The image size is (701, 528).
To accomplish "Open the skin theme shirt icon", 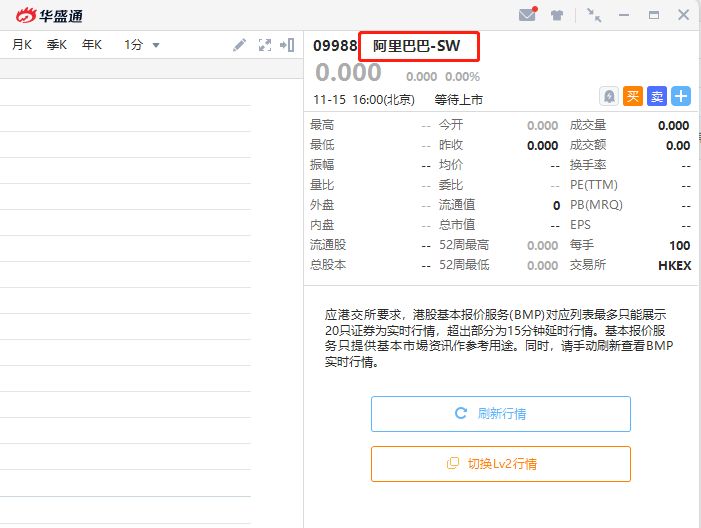I will 557,15.
